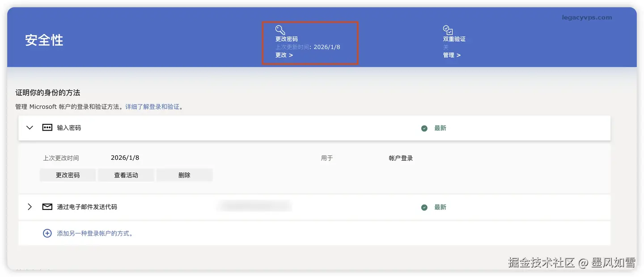This screenshot has width=644, height=277.
Task: Click the 输入密码 row label
Action: click(x=69, y=128)
